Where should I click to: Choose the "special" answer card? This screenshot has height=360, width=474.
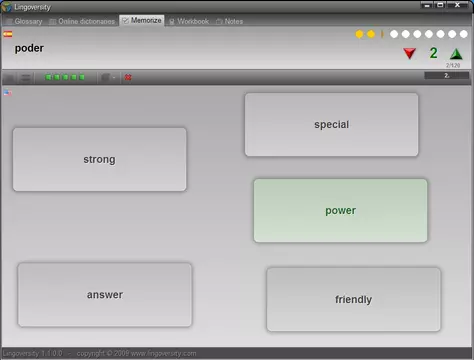(x=331, y=125)
